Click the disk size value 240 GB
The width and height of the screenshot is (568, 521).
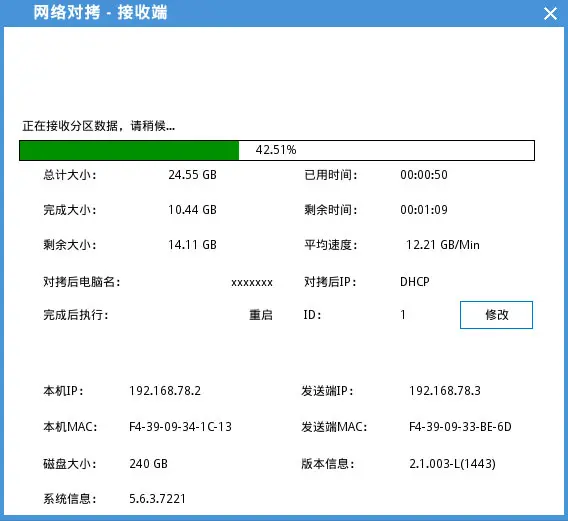[x=149, y=464]
